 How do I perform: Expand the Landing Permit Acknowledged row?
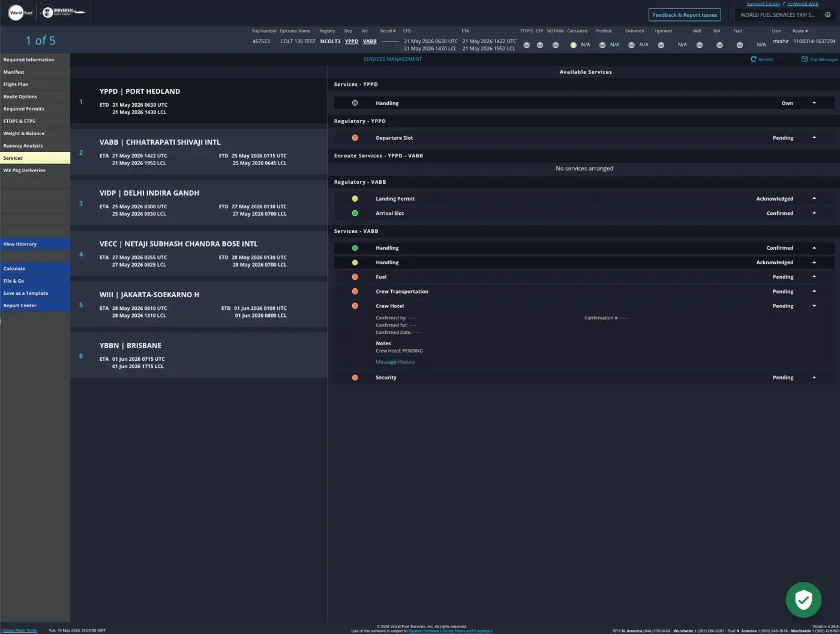[x=814, y=198]
